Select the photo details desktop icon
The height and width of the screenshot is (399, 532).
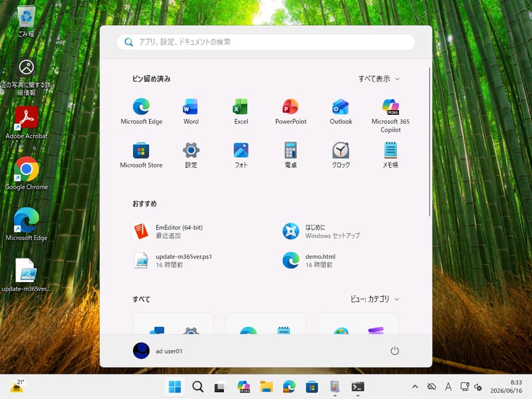(x=26, y=78)
